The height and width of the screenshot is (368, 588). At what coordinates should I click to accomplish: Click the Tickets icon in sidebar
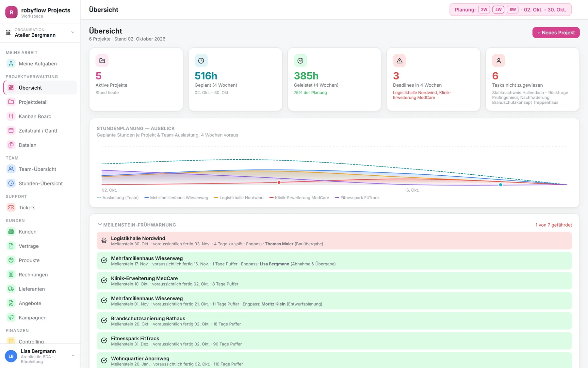point(11,207)
